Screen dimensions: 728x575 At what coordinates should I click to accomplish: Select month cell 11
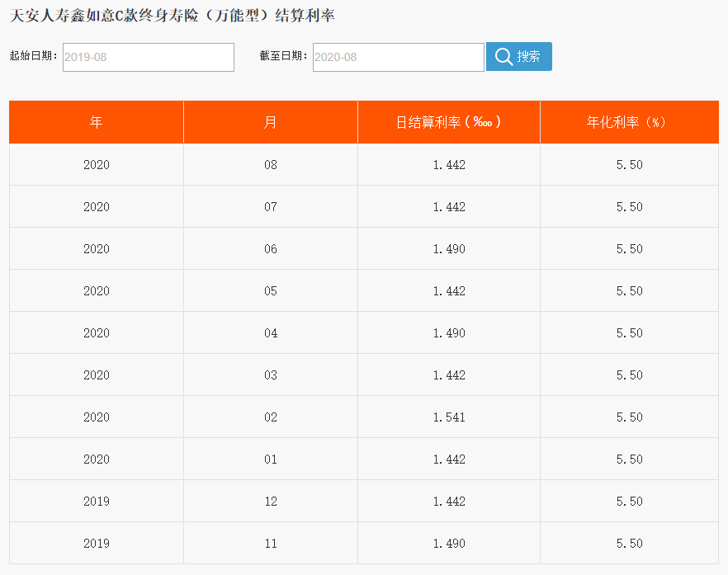pos(271,544)
